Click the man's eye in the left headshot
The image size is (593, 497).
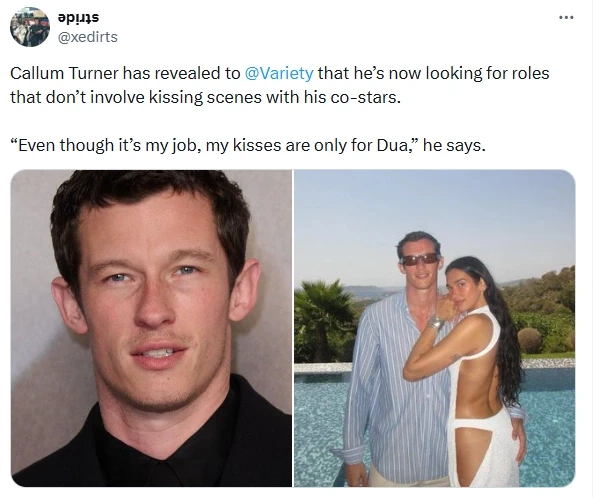118,277
